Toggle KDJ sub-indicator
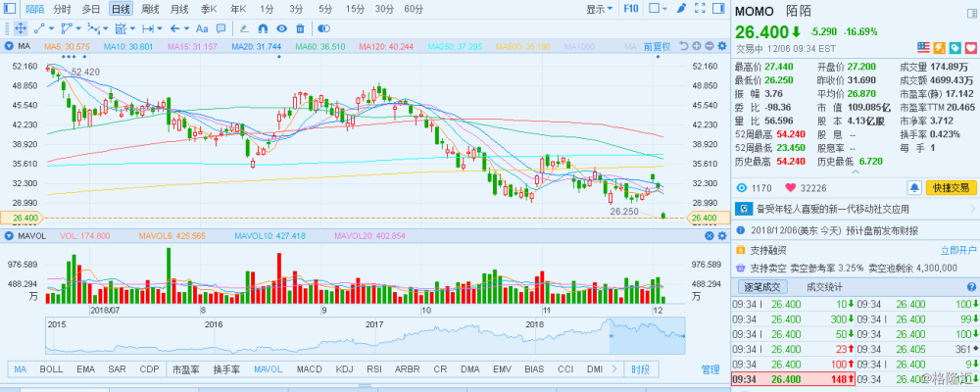This screenshot has width=980, height=392. coord(344,369)
